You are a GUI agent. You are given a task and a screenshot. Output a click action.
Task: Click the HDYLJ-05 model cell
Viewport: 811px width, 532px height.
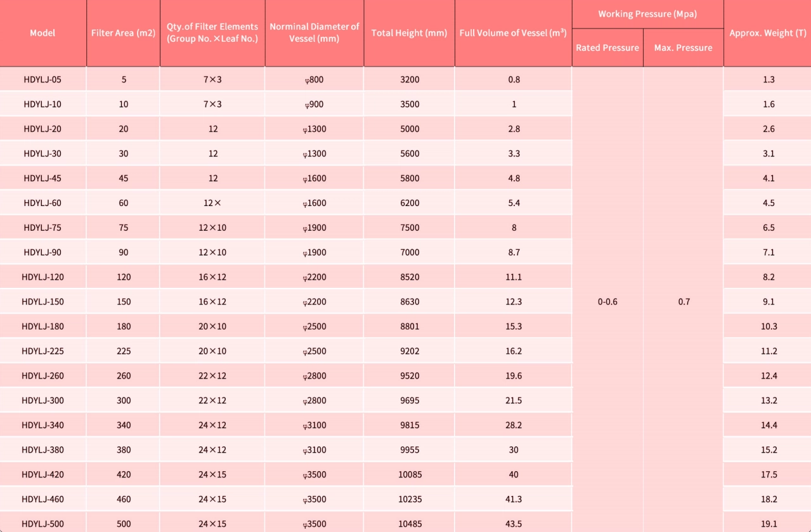(x=42, y=79)
